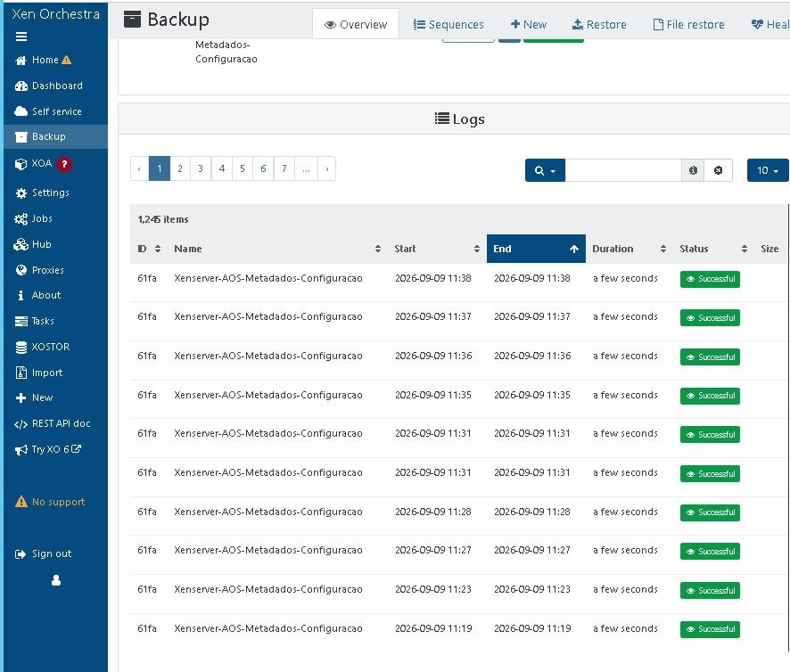790x672 pixels.
Task: Sort logs by Duration column
Action: (x=630, y=249)
